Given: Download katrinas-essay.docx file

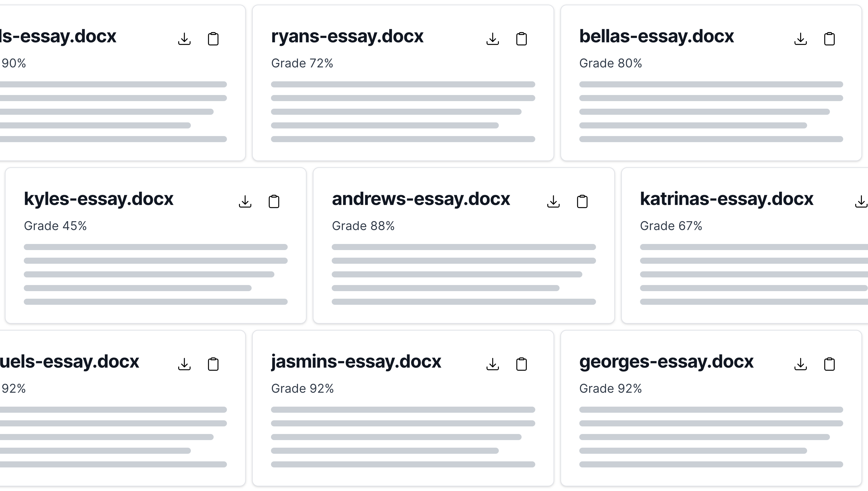Looking at the screenshot, I should (861, 202).
